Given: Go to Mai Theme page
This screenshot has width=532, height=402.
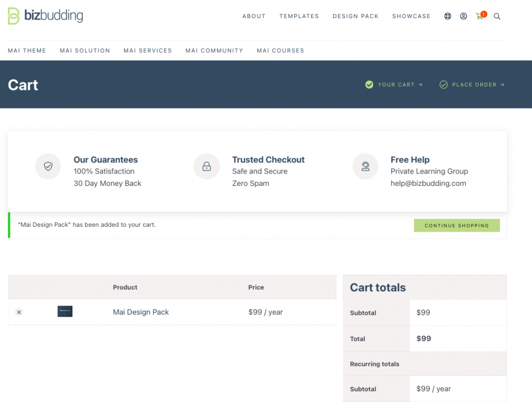Looking at the screenshot, I should [x=27, y=51].
